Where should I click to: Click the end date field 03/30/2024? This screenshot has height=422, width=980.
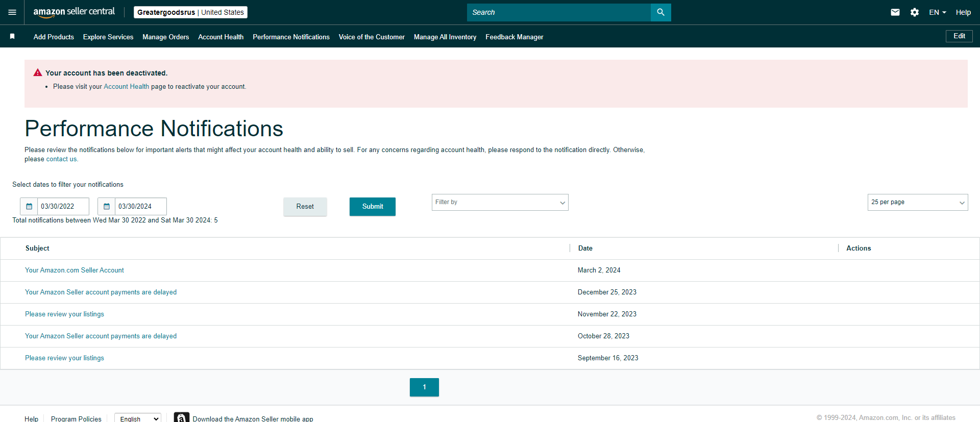point(141,206)
